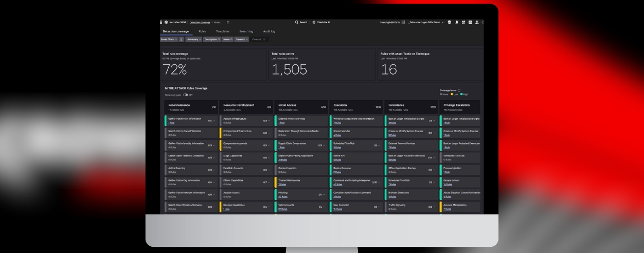Open the user profile icon

pyautogui.click(x=477, y=22)
